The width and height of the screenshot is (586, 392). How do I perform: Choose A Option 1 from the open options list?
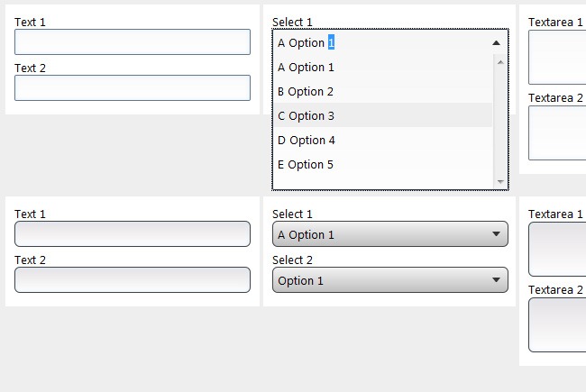(x=382, y=67)
